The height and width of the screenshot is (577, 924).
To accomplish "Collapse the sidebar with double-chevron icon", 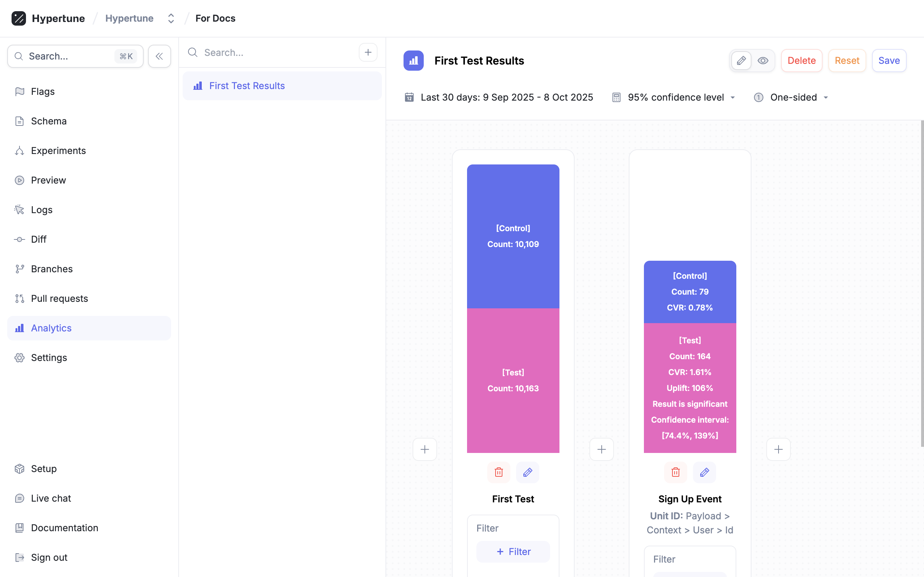I will pyautogui.click(x=159, y=56).
